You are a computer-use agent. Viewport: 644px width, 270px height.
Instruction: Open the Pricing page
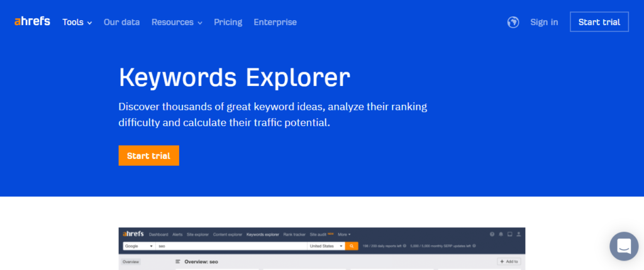click(228, 22)
